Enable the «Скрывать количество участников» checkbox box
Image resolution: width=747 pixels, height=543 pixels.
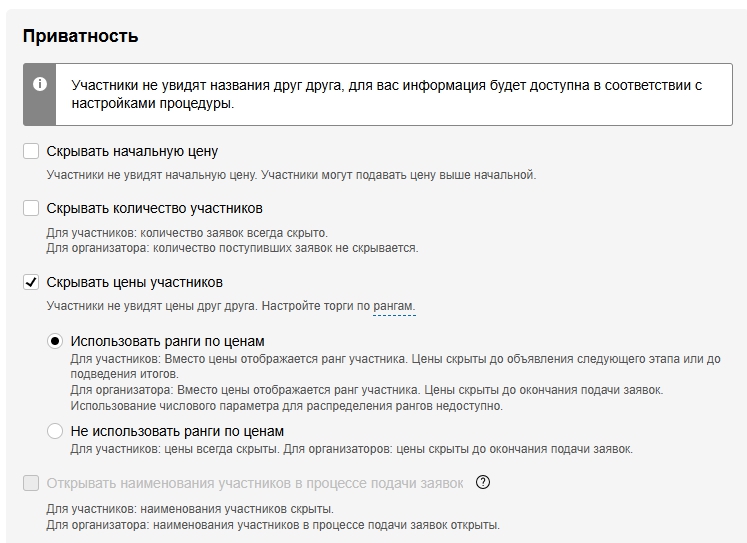click(x=31, y=209)
